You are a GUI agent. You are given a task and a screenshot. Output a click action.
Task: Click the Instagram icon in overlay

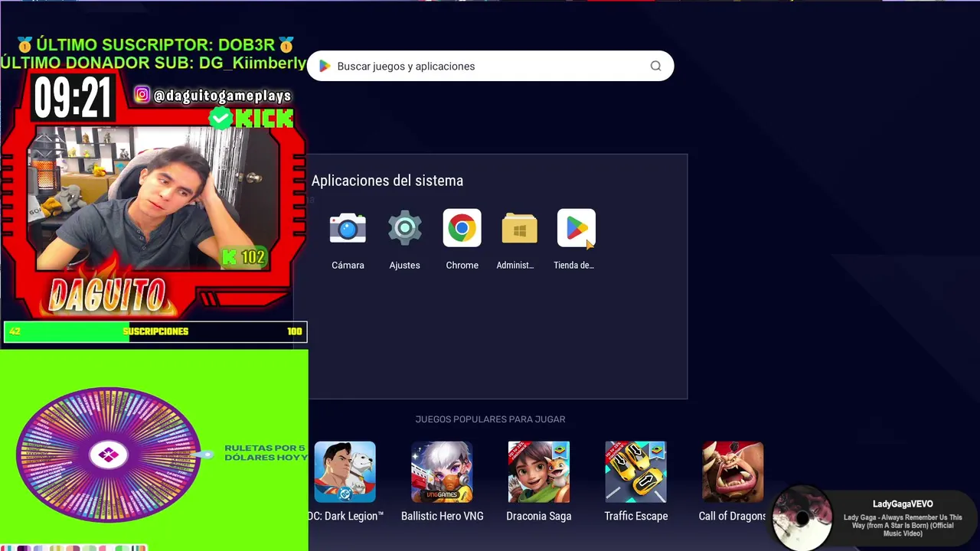tap(142, 95)
